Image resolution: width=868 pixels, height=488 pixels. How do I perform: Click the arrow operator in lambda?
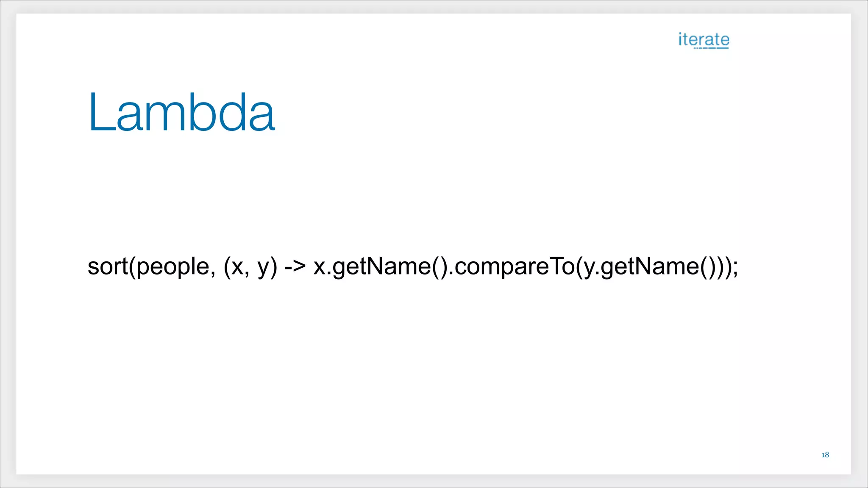[295, 266]
